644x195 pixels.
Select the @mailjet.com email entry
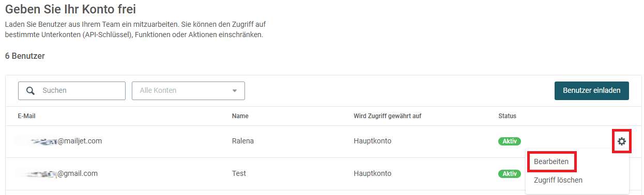click(x=59, y=141)
